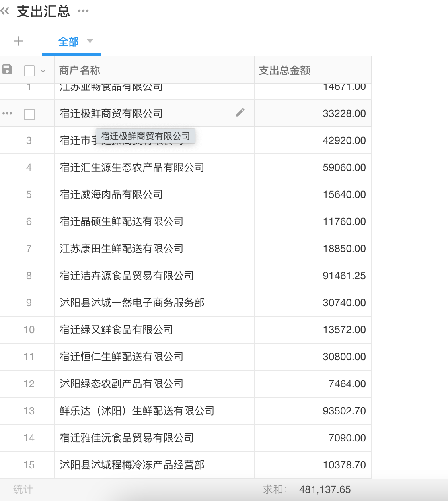Viewport: 448px width, 501px height.
Task: Select the 支出总金额 column header
Action: pos(284,70)
